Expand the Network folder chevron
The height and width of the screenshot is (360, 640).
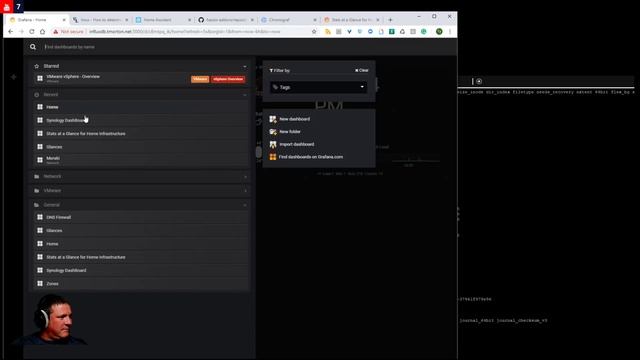click(245, 177)
